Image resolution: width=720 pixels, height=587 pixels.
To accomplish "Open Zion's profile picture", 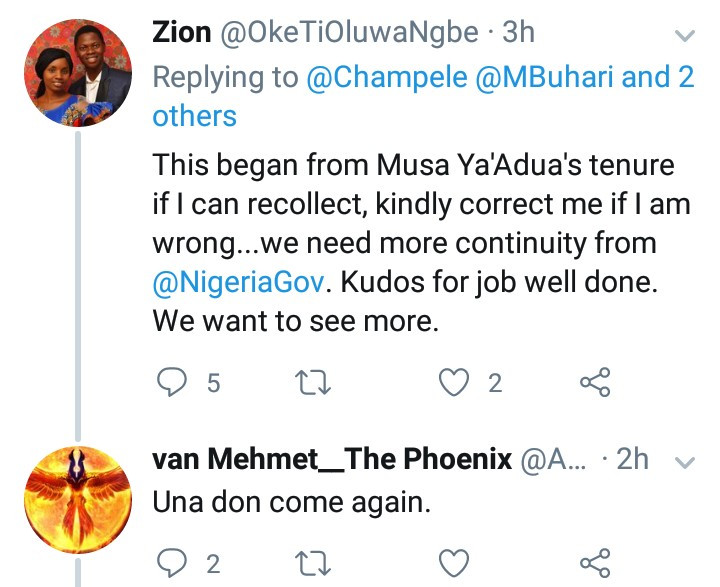I will 78,73.
